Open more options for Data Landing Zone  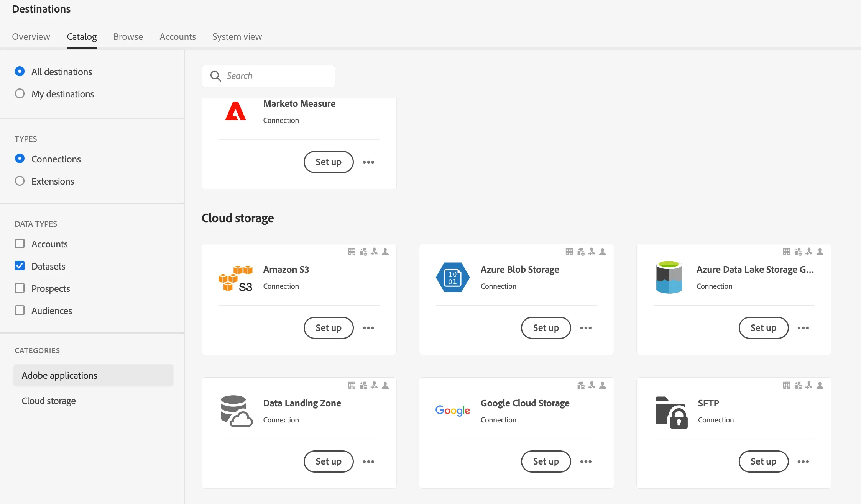(x=368, y=461)
